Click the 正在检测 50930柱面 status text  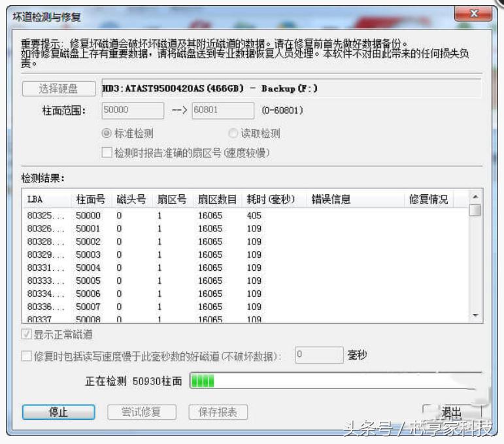pyautogui.click(x=134, y=381)
